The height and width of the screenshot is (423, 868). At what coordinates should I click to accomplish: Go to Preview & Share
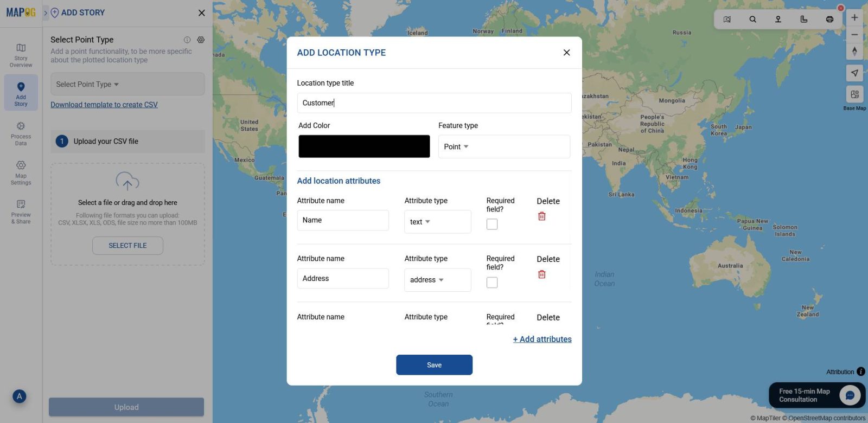coord(21,211)
